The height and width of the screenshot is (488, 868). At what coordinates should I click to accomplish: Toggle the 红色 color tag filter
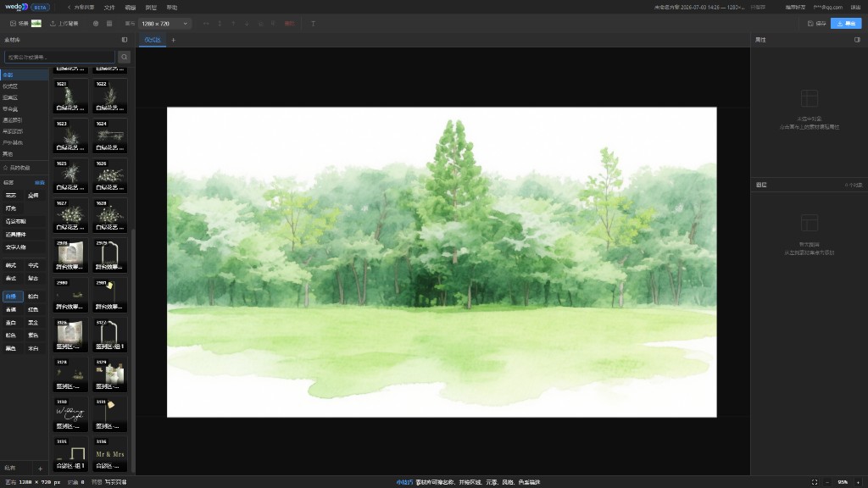(x=34, y=310)
